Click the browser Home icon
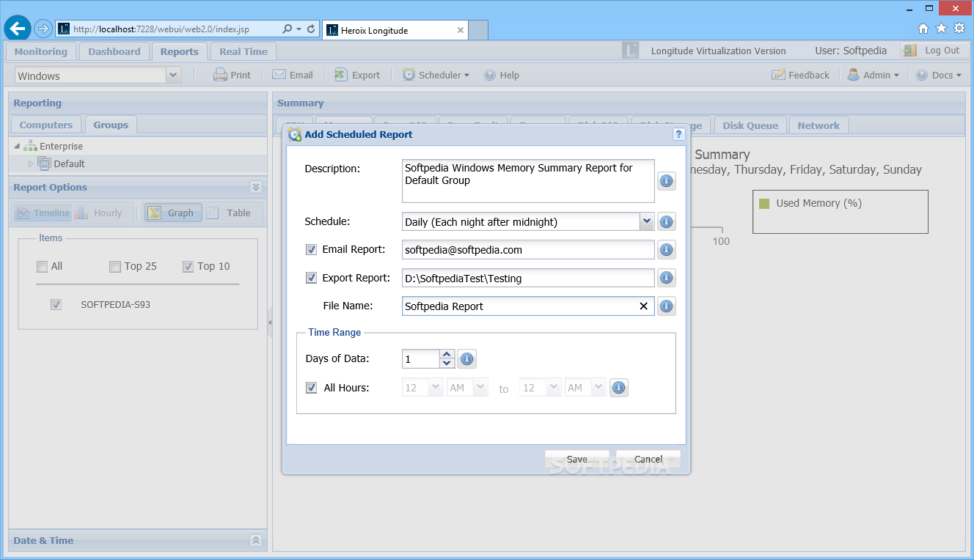Image resolution: width=974 pixels, height=560 pixels. pos(923,28)
